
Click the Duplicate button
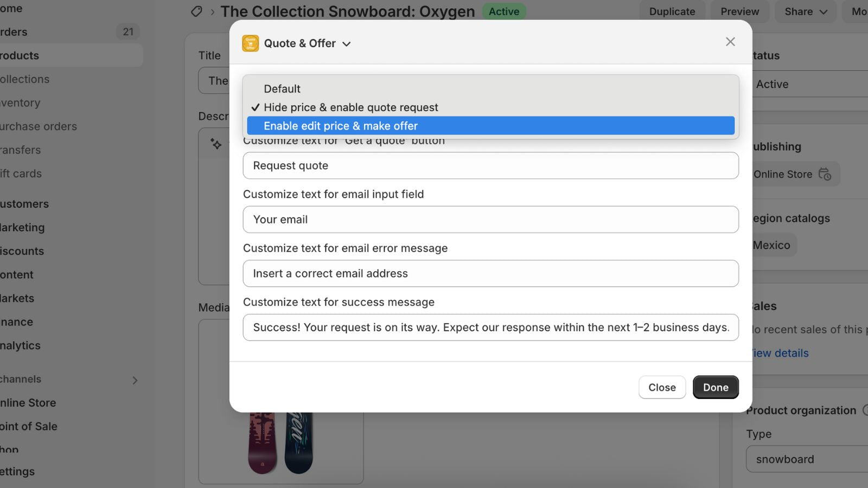pos(672,11)
